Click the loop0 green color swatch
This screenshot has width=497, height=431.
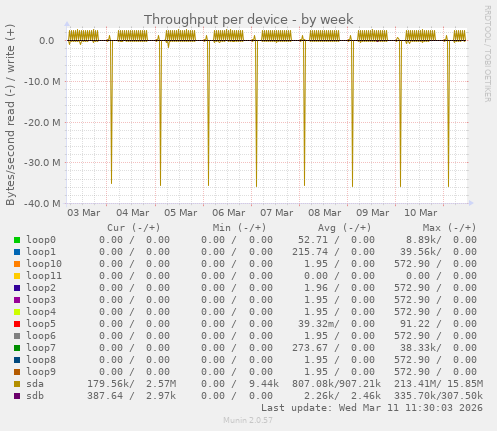click(17, 240)
